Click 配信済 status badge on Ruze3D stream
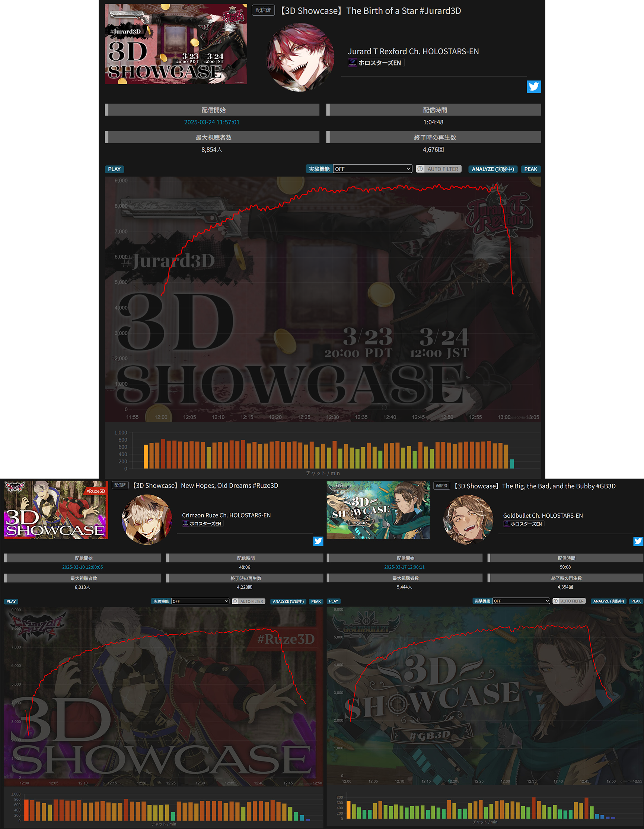Viewport: 644px width, 829px height. click(x=120, y=485)
